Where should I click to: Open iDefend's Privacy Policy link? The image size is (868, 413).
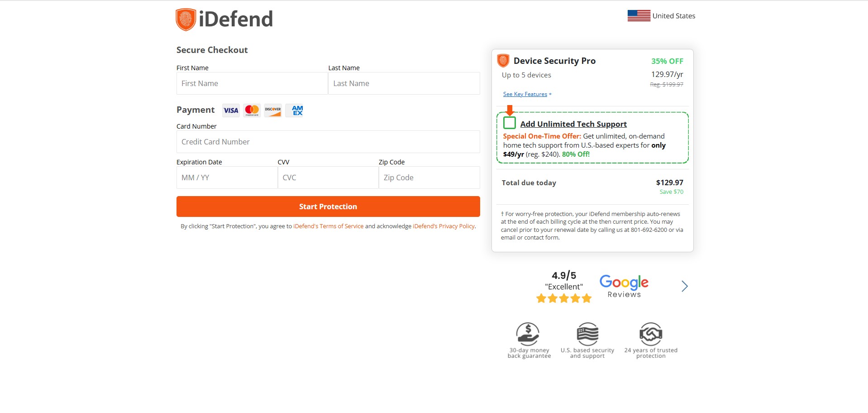point(444,226)
